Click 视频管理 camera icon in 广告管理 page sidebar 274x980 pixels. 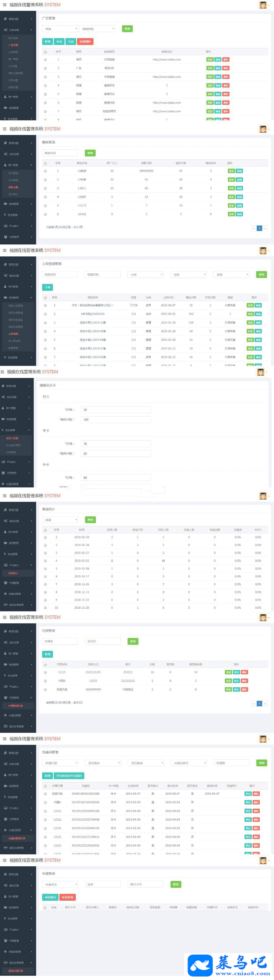(6, 108)
